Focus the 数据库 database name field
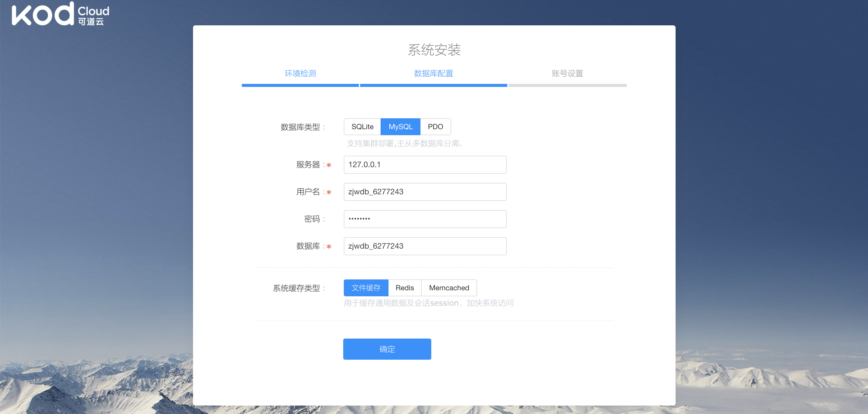This screenshot has height=414, width=868. pyautogui.click(x=425, y=246)
